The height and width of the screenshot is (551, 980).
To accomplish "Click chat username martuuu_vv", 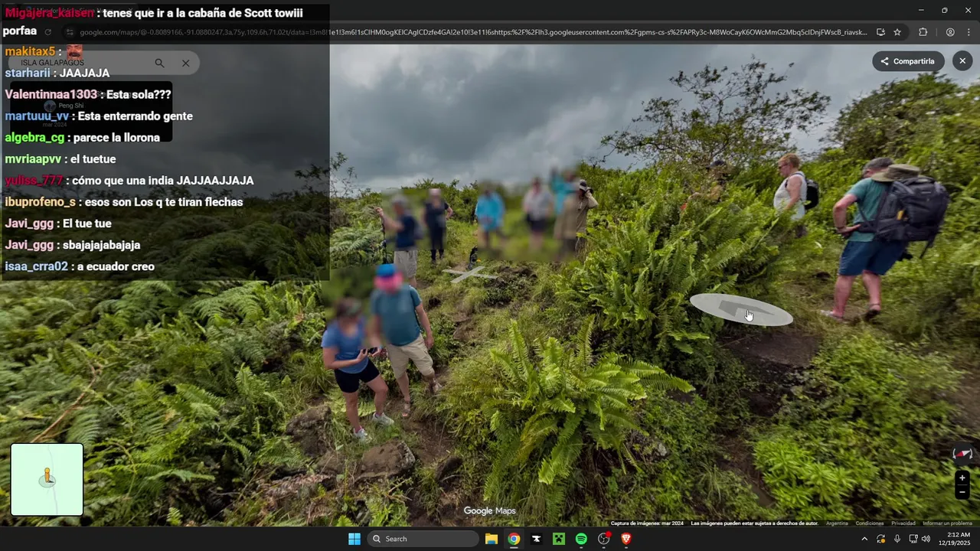I will pyautogui.click(x=37, y=116).
